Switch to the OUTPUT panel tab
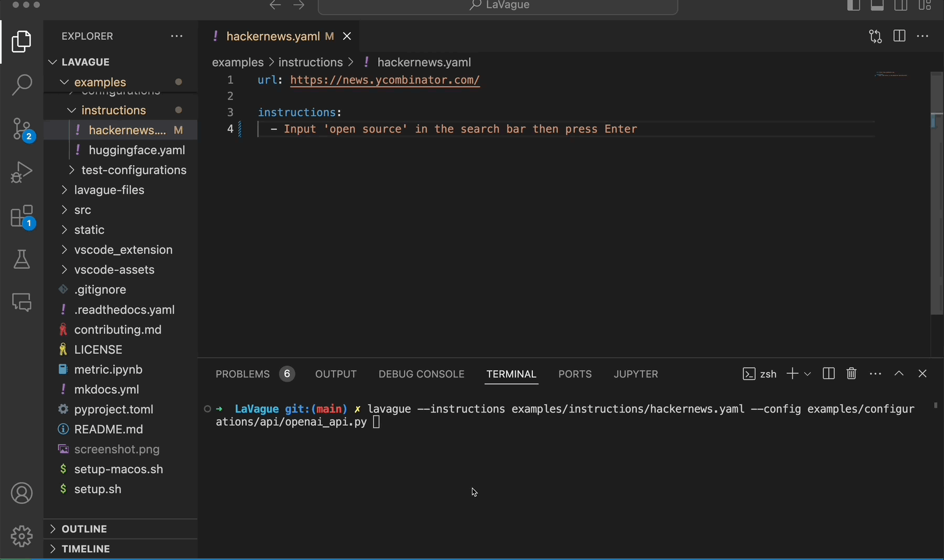Screen dimensions: 944x560 tap(336, 374)
